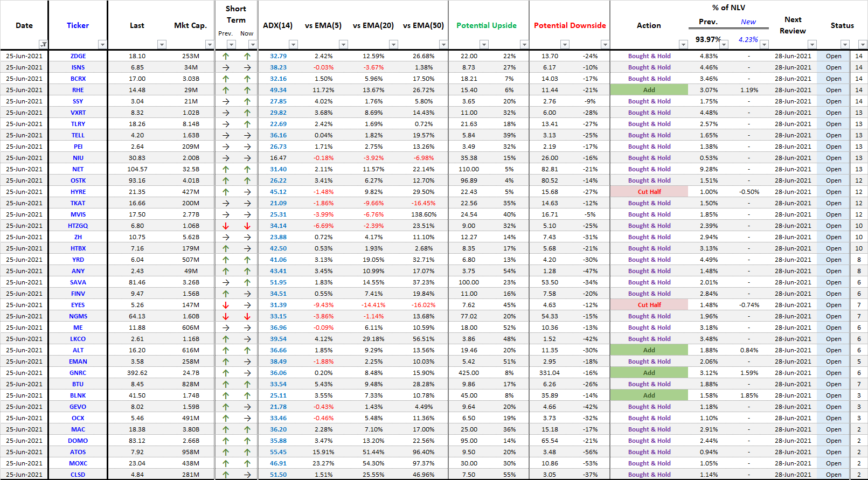Click EYES row Prev. red down arrow
868x480 pixels.
[226, 305]
